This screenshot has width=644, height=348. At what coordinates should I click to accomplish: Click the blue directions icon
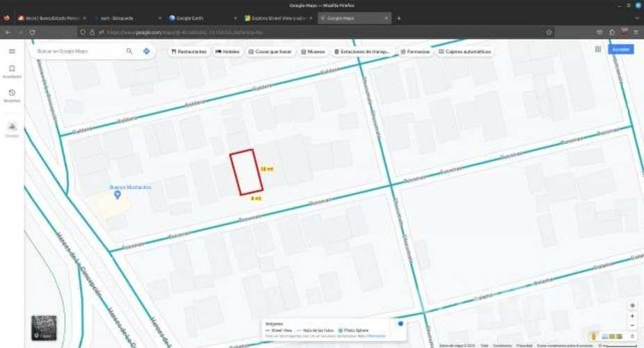click(x=146, y=52)
